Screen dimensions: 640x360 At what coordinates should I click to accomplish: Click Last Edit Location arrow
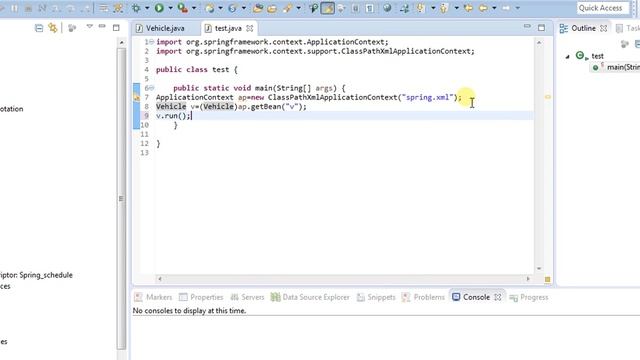[469, 8]
